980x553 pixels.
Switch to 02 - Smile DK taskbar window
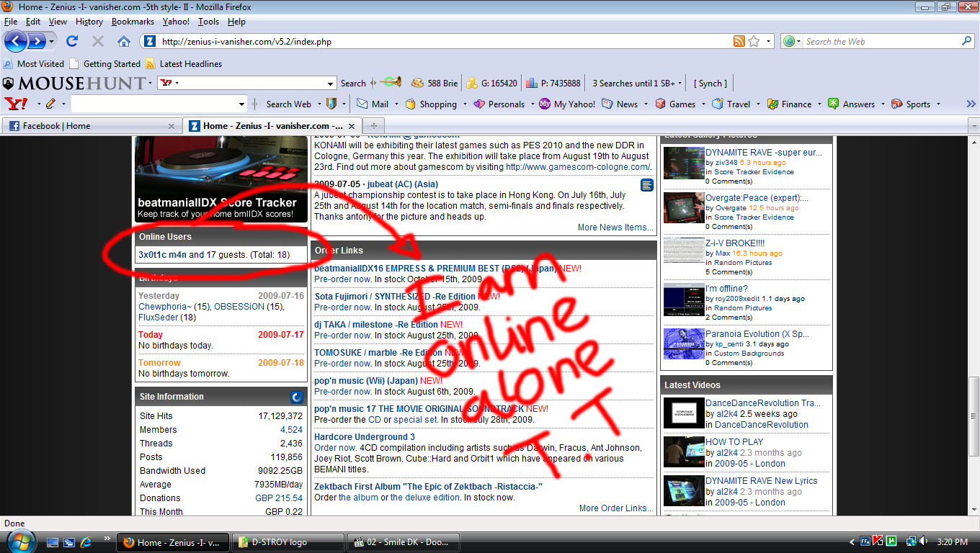point(401,542)
